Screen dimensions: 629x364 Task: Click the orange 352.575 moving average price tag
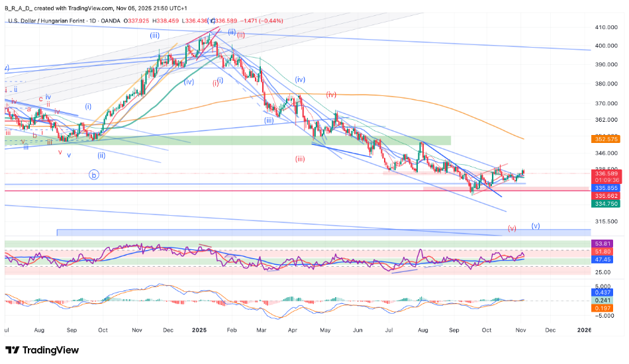pos(607,140)
